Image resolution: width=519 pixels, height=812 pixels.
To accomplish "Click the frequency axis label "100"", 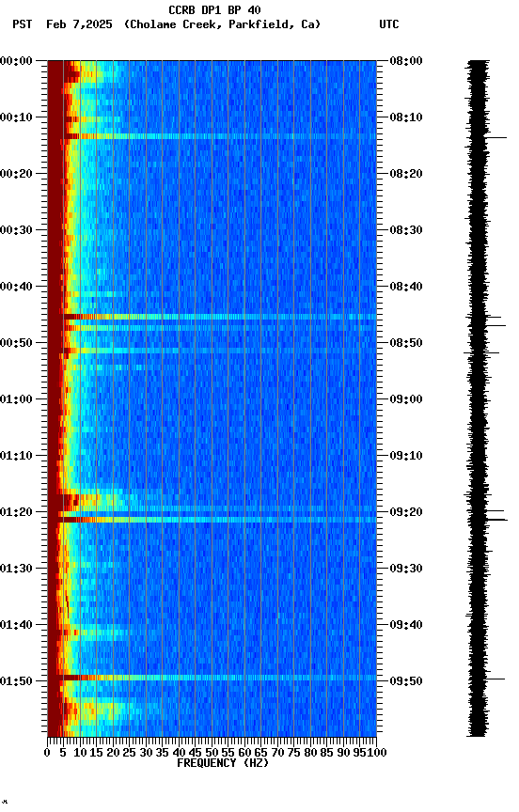I will tap(377, 753).
